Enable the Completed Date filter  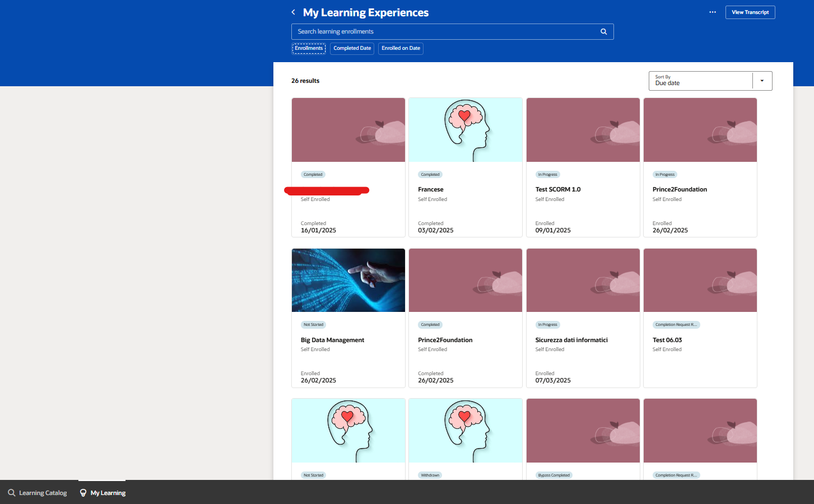click(352, 48)
